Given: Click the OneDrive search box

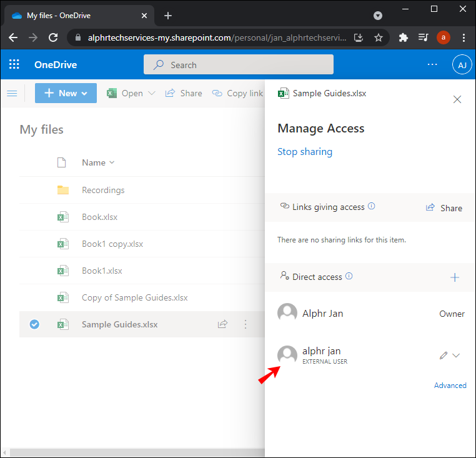Looking at the screenshot, I should pyautogui.click(x=239, y=64).
